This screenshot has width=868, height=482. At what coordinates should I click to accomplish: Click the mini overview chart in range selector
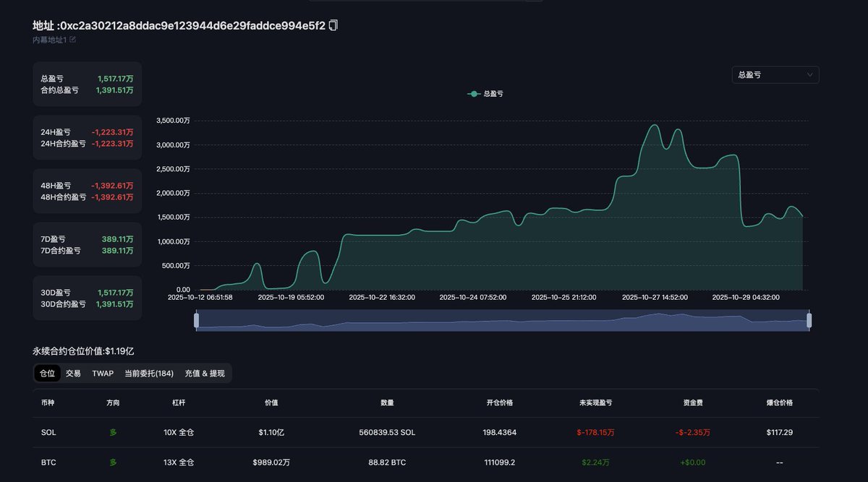[x=503, y=321]
